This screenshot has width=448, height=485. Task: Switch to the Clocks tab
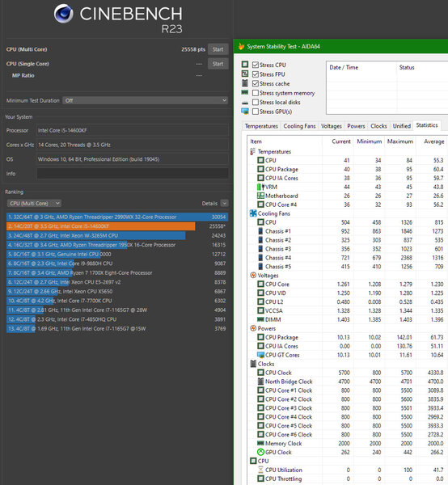378,126
